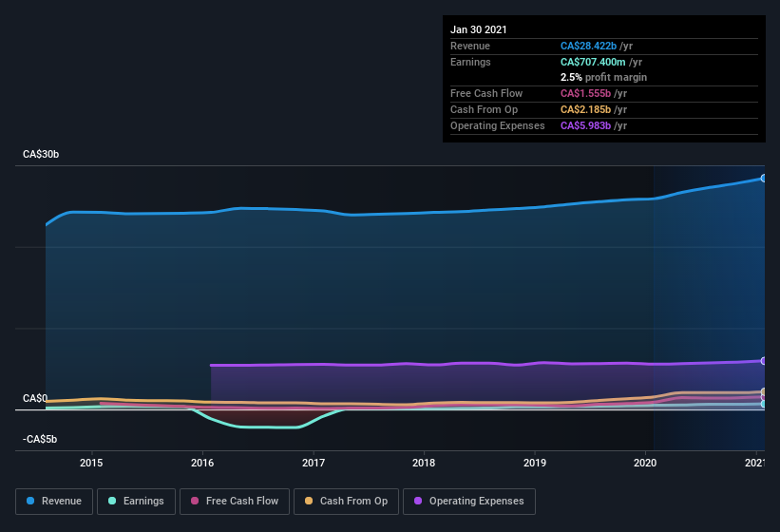Click the 2.5% profit margin text
The height and width of the screenshot is (532, 780).
(x=603, y=77)
